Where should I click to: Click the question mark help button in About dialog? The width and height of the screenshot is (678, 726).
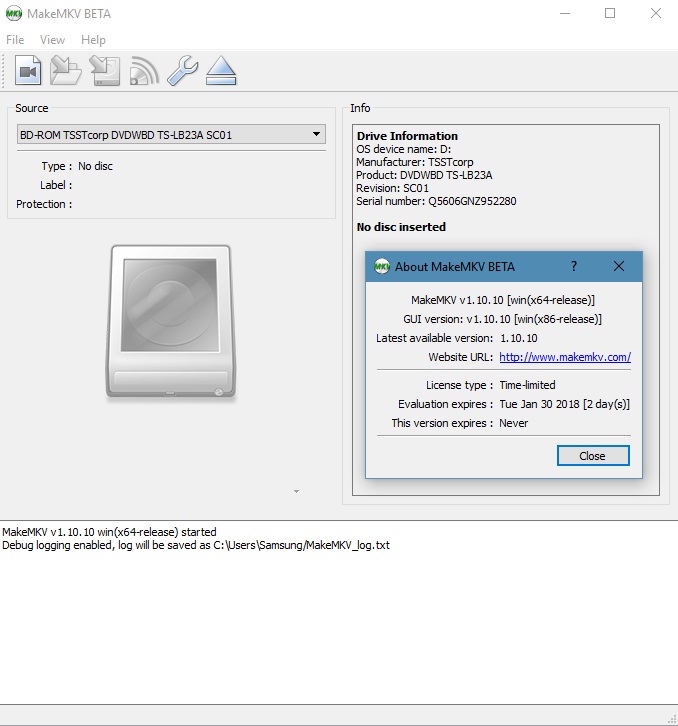click(574, 266)
